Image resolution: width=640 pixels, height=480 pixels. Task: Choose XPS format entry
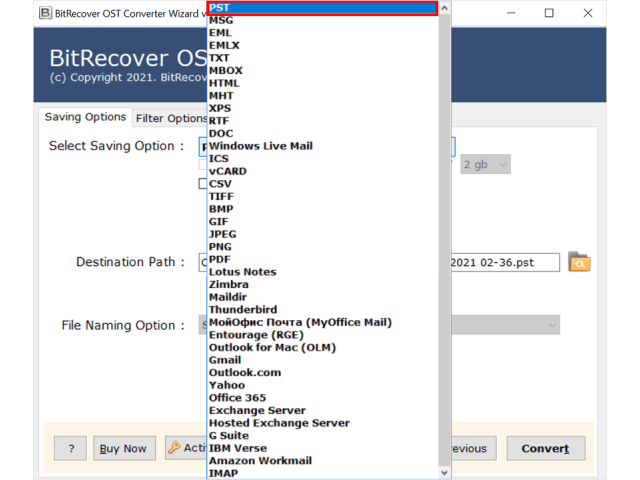[x=322, y=109]
